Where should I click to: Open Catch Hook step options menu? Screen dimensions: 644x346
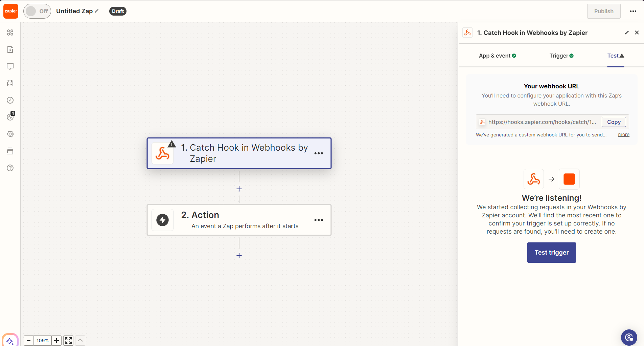coord(319,153)
